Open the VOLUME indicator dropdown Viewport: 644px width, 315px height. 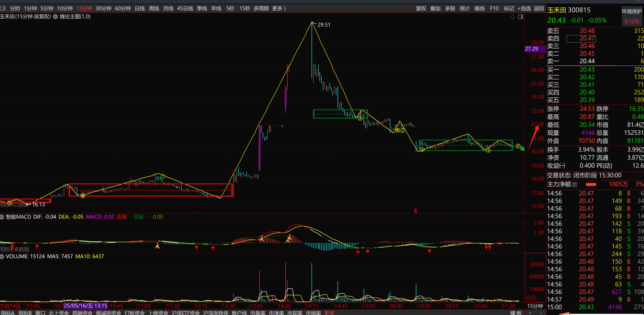tap(2, 257)
